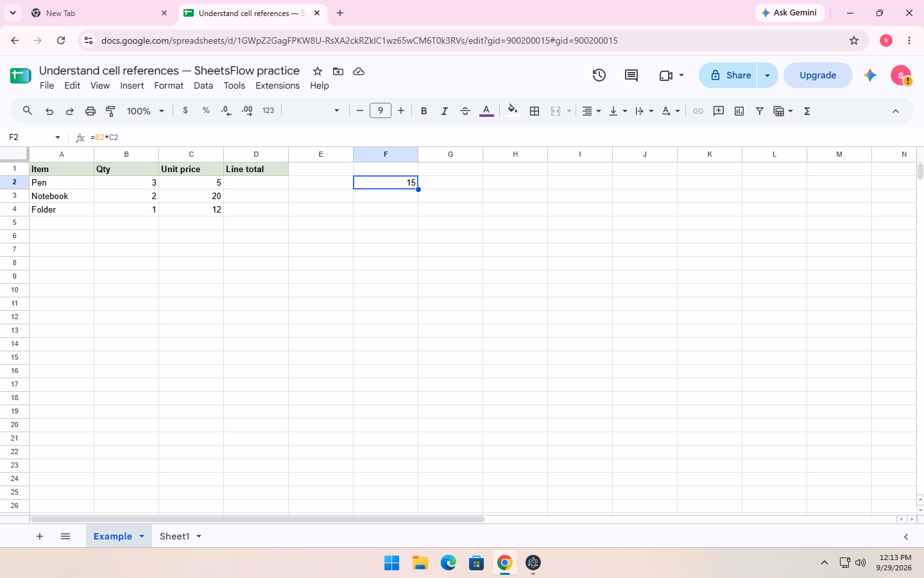Open the Format menu

click(169, 85)
